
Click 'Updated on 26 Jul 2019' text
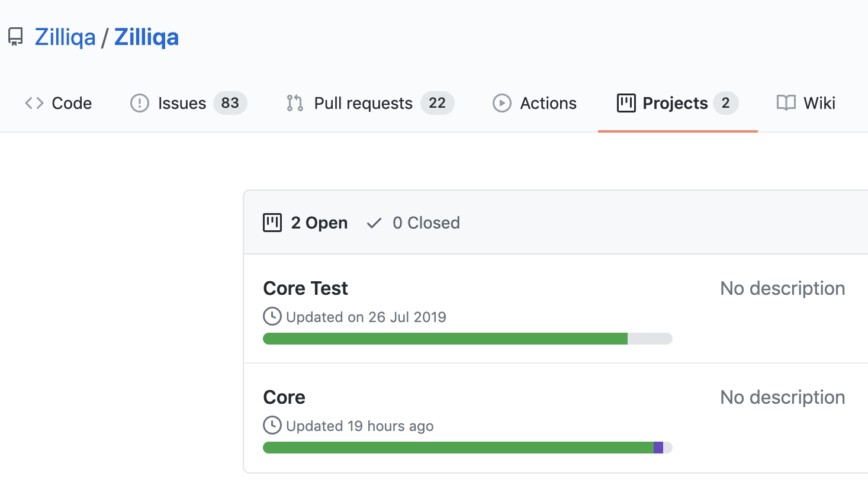(x=366, y=317)
